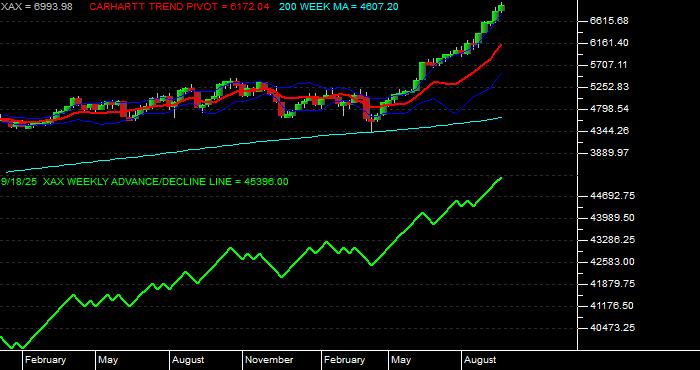Viewport: 700px width, 370px height.
Task: Click the latest green candlestick at the chart top
Action: click(501, 7)
